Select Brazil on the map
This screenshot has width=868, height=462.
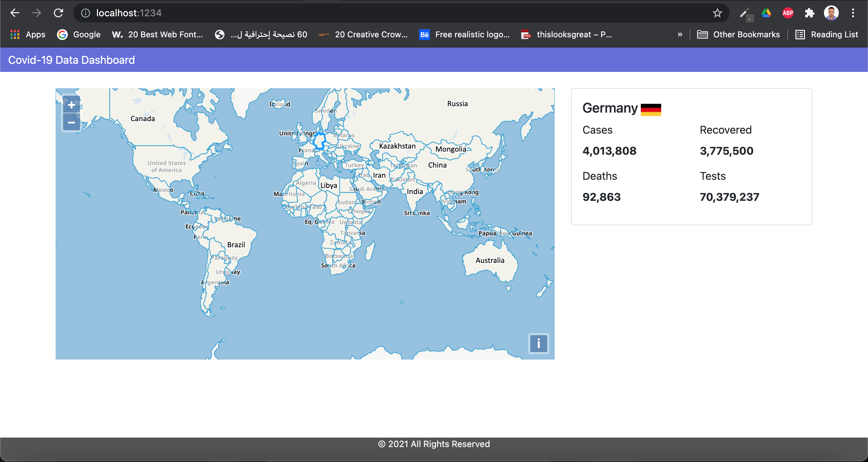[236, 245]
